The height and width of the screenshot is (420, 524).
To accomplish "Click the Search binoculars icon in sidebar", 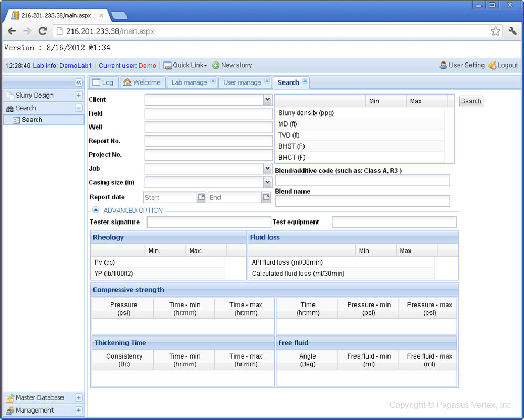I will pyautogui.click(x=9, y=108).
